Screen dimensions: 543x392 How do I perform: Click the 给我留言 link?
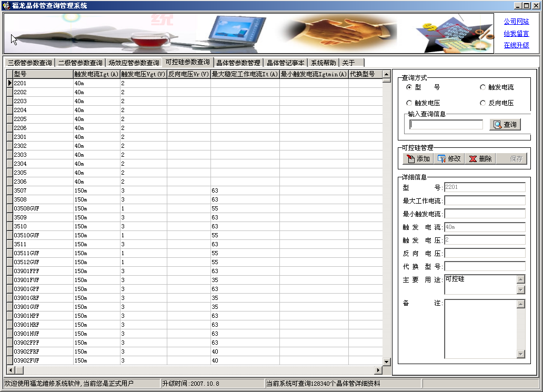pos(516,34)
